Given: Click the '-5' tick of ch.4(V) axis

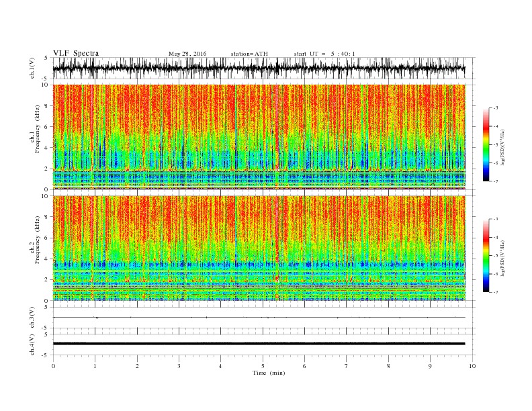Looking at the screenshot, I should [46, 355].
